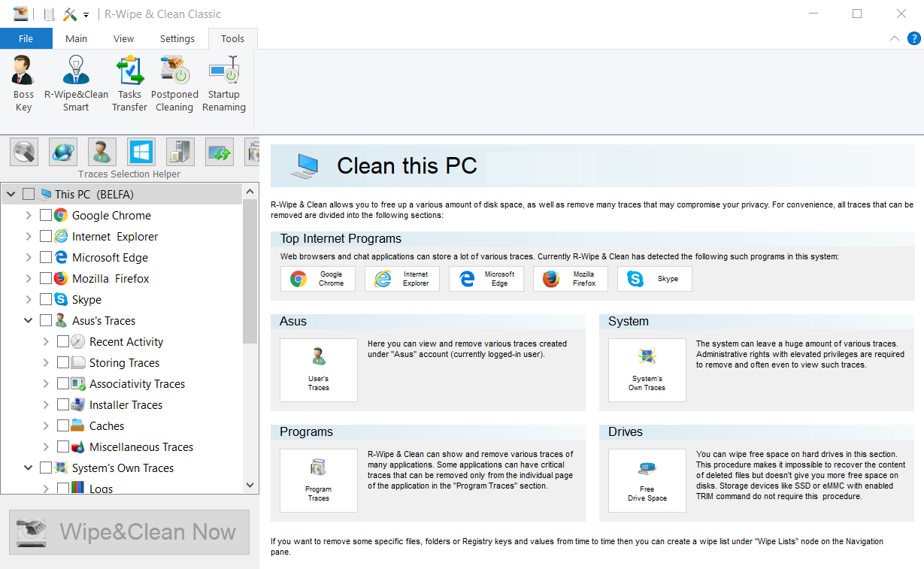This screenshot has height=569, width=924.
Task: Switch to the View tab
Action: [x=123, y=38]
